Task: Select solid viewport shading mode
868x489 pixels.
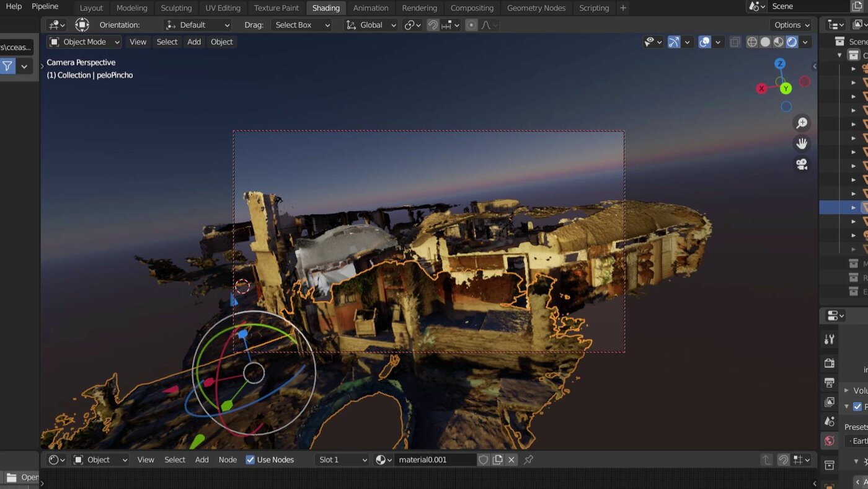Action: tap(765, 42)
